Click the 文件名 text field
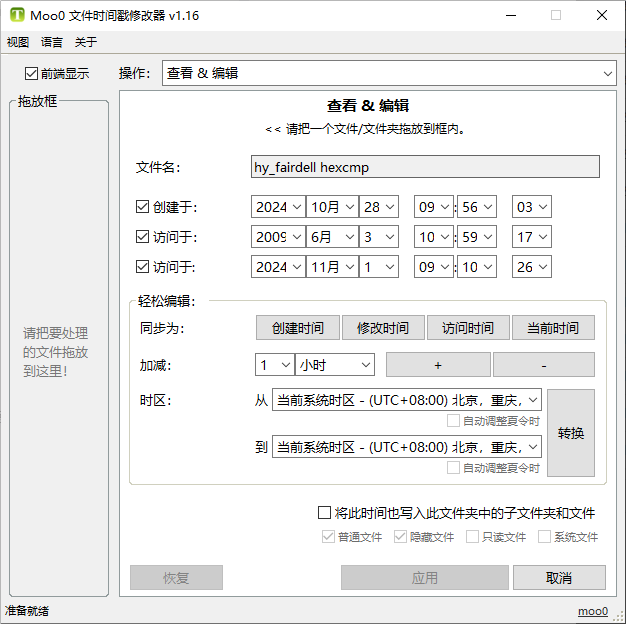 [x=425, y=167]
